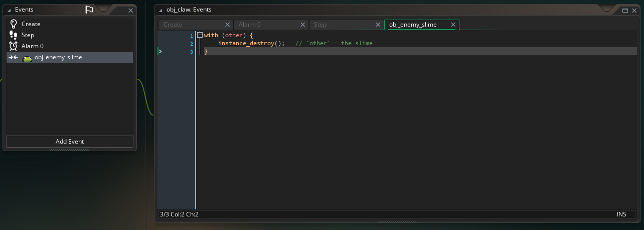This screenshot has width=644, height=230.
Task: Click the 'other' = the slime comment
Action: 334,43
